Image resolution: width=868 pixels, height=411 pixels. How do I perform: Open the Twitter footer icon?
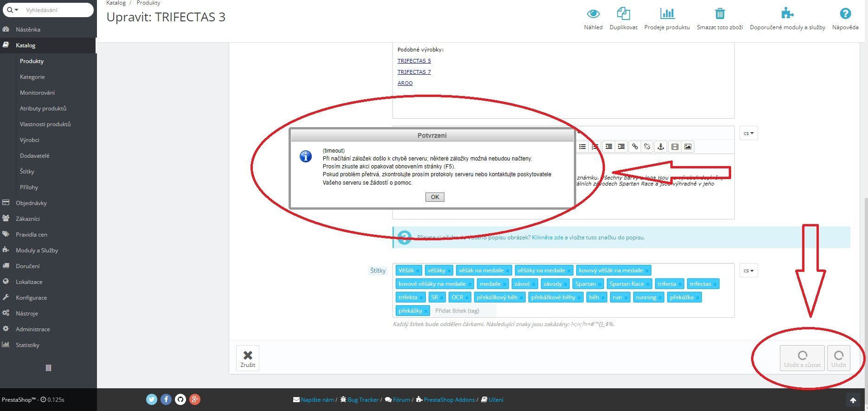coord(152,399)
